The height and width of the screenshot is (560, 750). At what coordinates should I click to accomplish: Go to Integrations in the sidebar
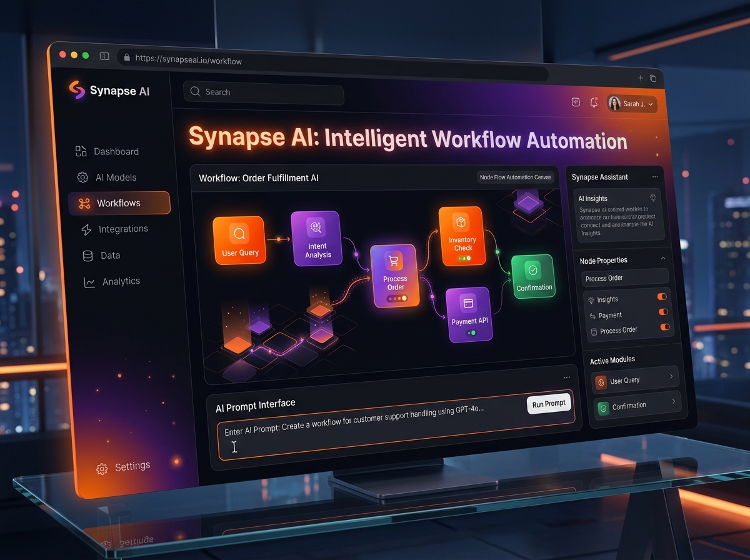click(114, 229)
